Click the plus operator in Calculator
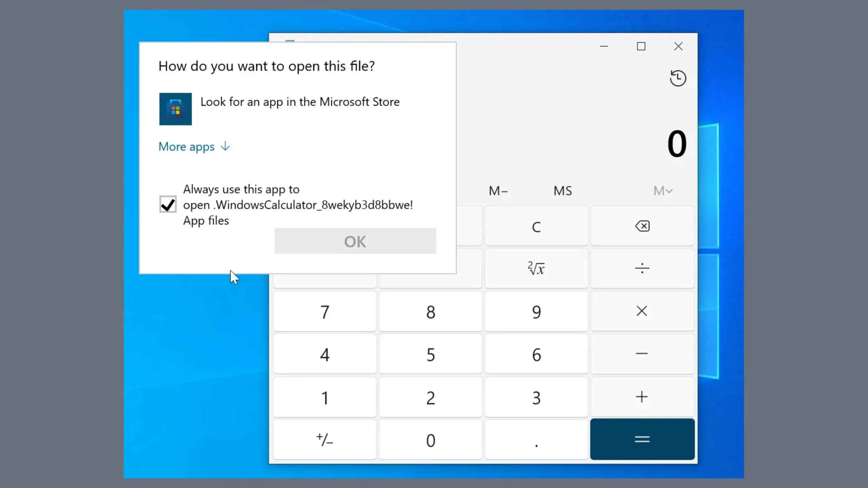Screen dimensions: 868x488 point(642,397)
